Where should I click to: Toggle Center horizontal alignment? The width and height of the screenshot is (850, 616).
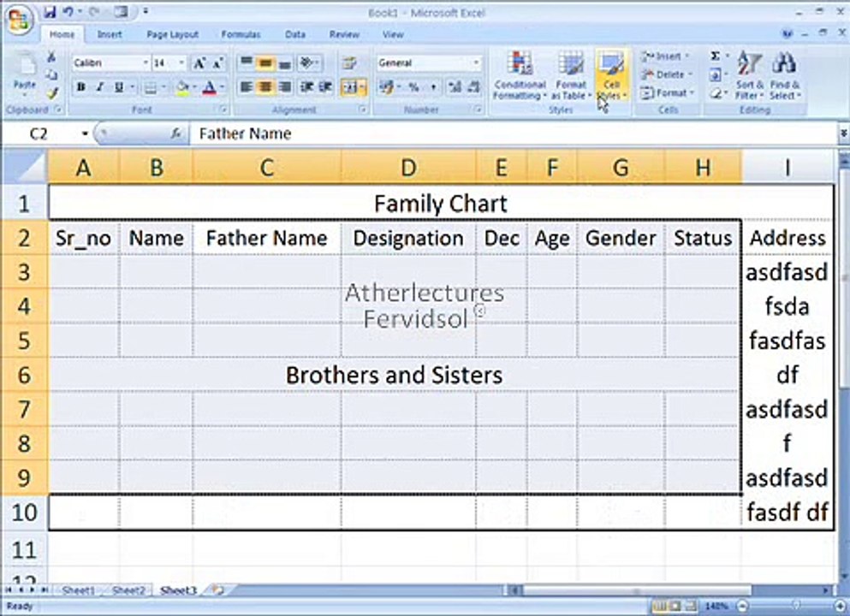(265, 86)
